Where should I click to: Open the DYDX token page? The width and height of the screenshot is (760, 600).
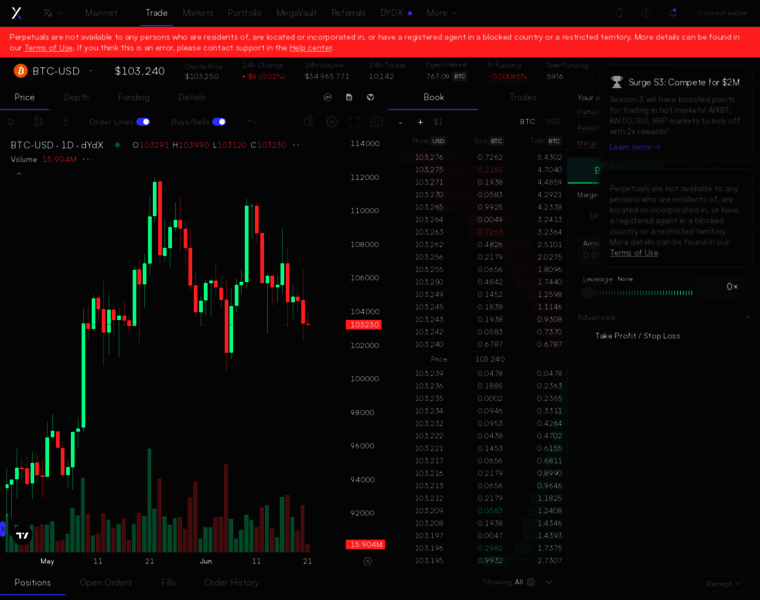396,13
